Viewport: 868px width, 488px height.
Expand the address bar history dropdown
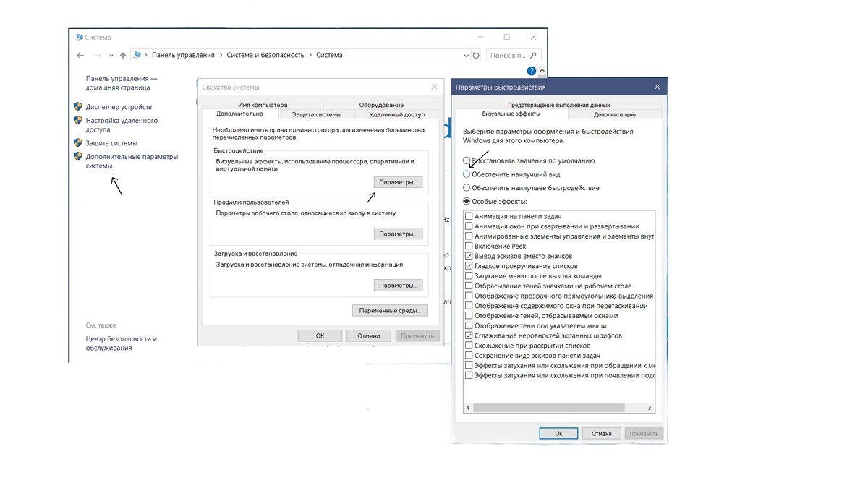click(x=465, y=55)
